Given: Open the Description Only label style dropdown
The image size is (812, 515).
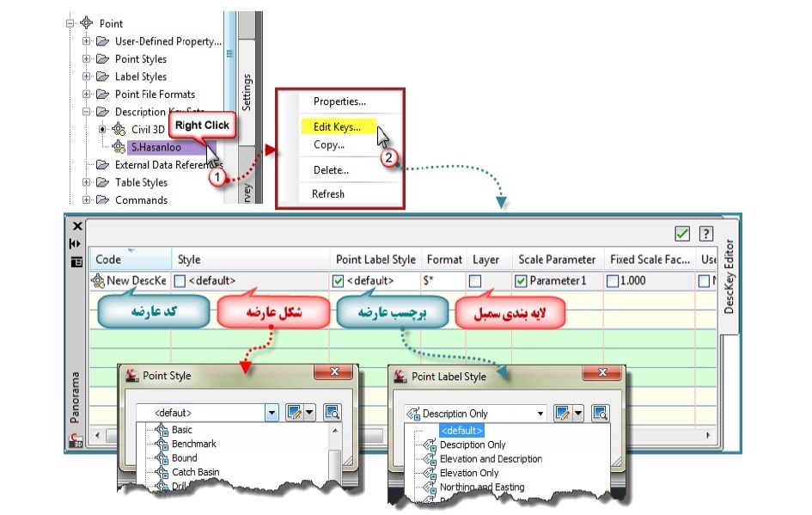Looking at the screenshot, I should tap(540, 414).
